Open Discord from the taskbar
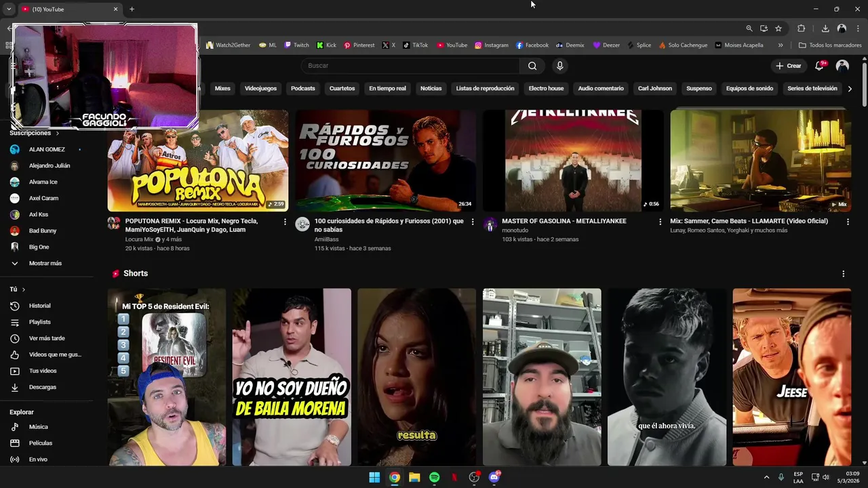The height and width of the screenshot is (488, 868). 494,477
